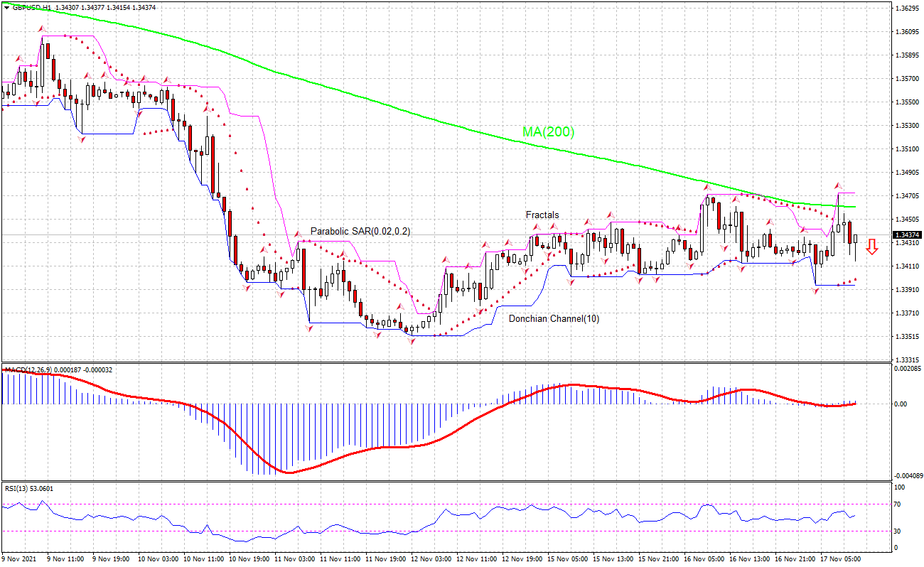
Task: Select the 17 Nov 05:00 time axis label
Action: pos(840,559)
